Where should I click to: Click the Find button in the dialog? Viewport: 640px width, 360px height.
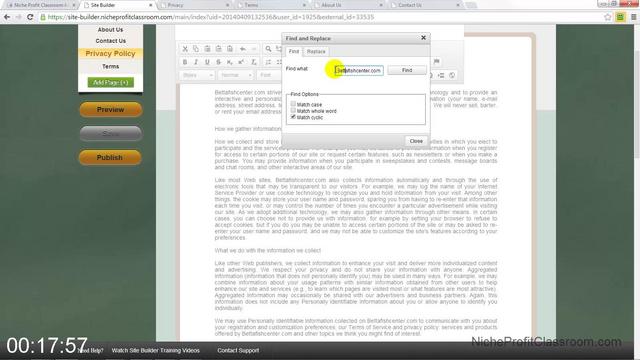pos(407,70)
